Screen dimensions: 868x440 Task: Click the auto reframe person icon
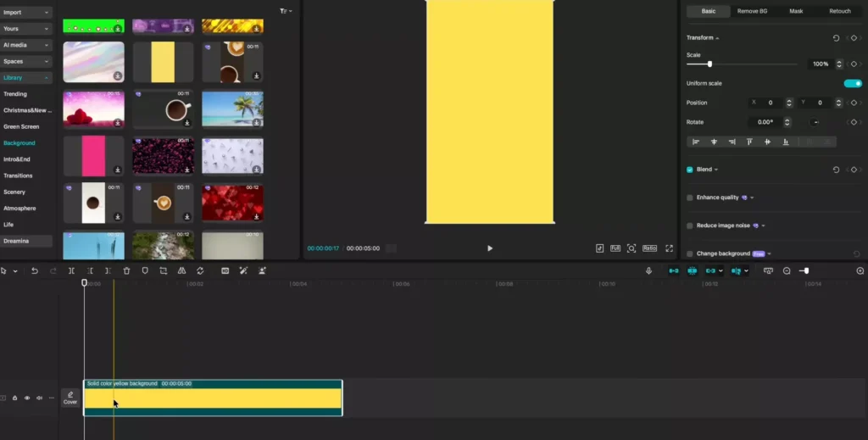[262, 270]
